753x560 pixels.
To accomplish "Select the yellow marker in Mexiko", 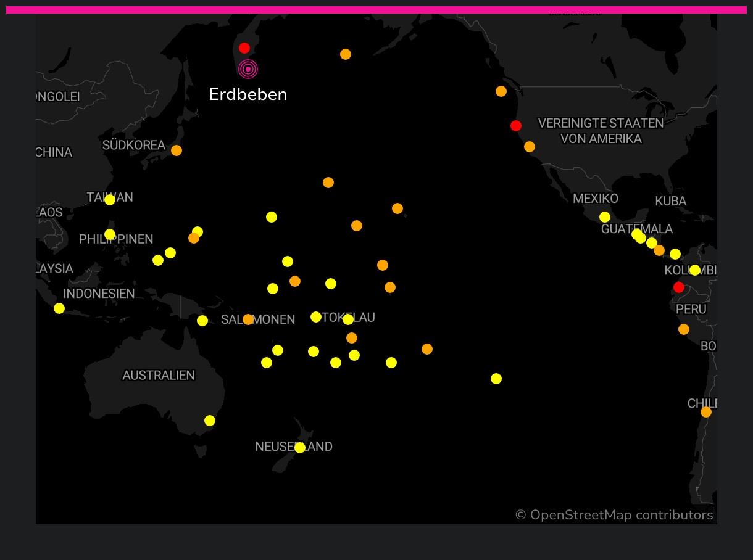I will coord(605,217).
